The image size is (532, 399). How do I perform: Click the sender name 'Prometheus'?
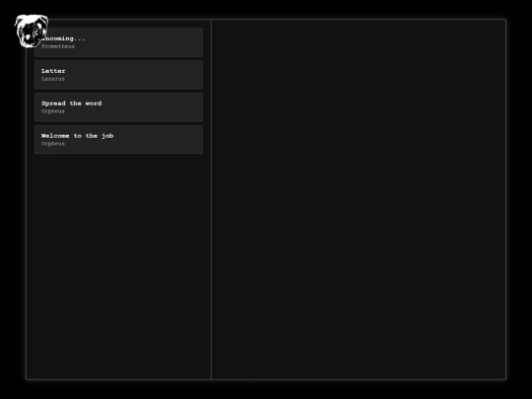point(58,46)
